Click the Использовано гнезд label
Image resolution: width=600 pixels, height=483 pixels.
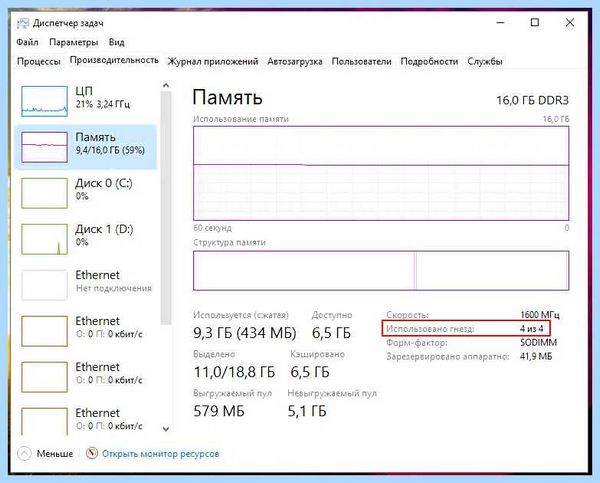click(x=430, y=329)
